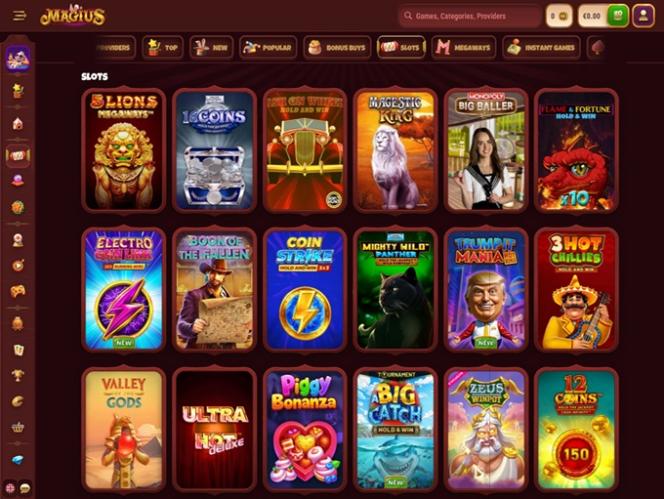
Task: Open the Coin Strike game thumbnail
Action: (304, 290)
